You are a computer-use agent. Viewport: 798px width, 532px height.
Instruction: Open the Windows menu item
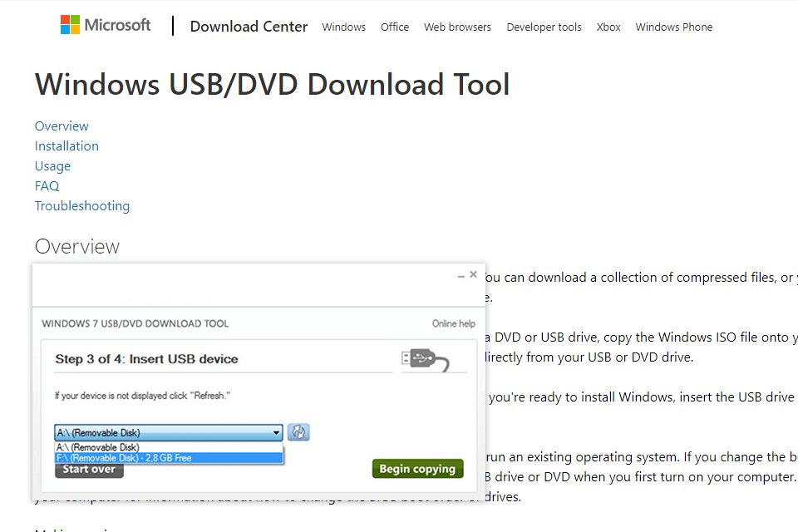point(343,27)
